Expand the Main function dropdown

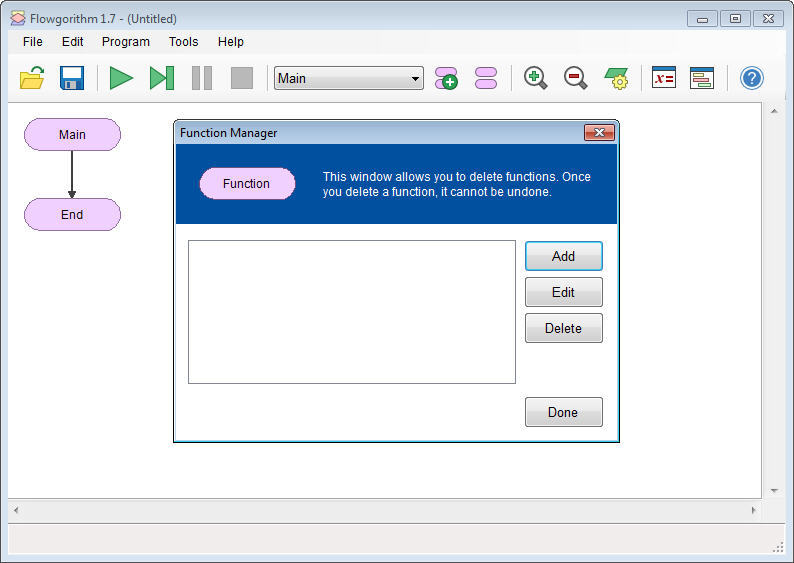[x=415, y=78]
